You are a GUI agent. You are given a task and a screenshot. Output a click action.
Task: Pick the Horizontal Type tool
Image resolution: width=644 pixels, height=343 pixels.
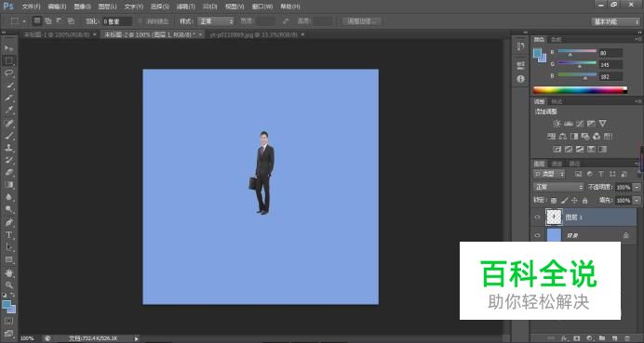9,234
